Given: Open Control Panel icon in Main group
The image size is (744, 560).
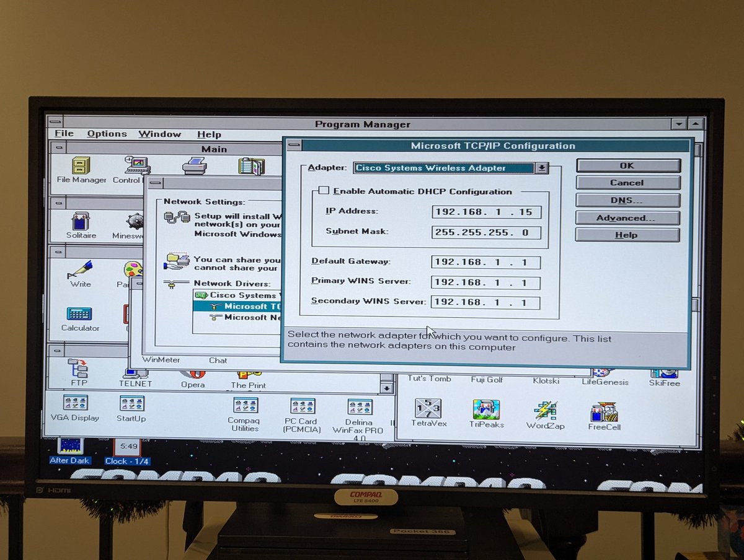Looking at the screenshot, I should pyautogui.click(x=137, y=166).
